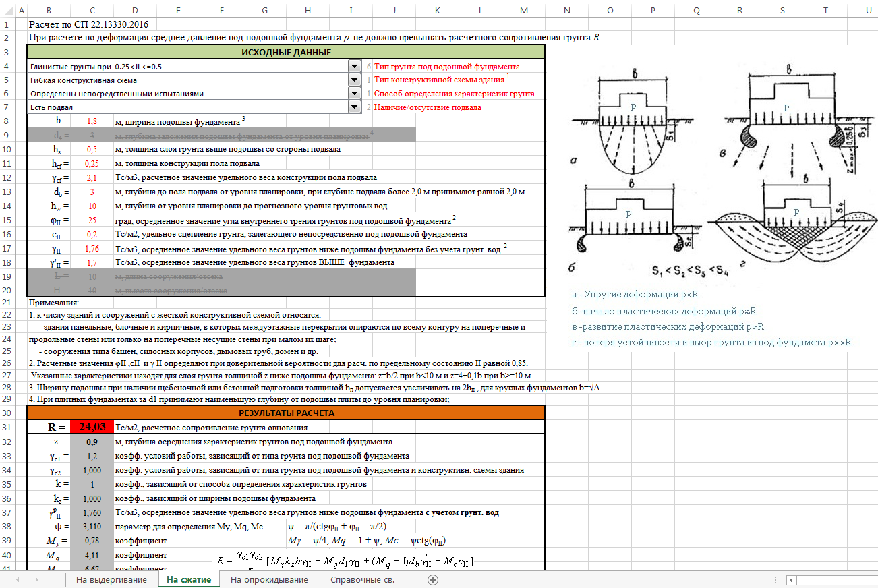Click the red label 'Наличие/отсутствие подвала'
The width and height of the screenshot is (878, 588).
(x=428, y=107)
